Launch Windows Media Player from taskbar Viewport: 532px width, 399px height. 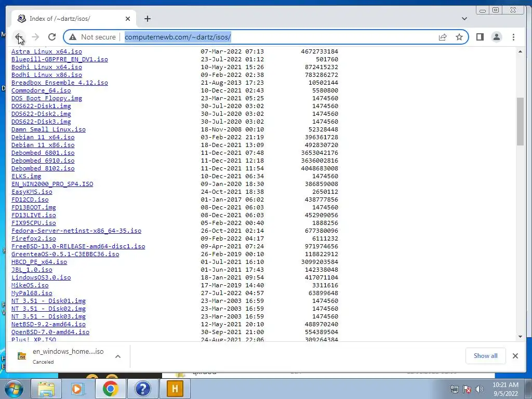[77, 389]
